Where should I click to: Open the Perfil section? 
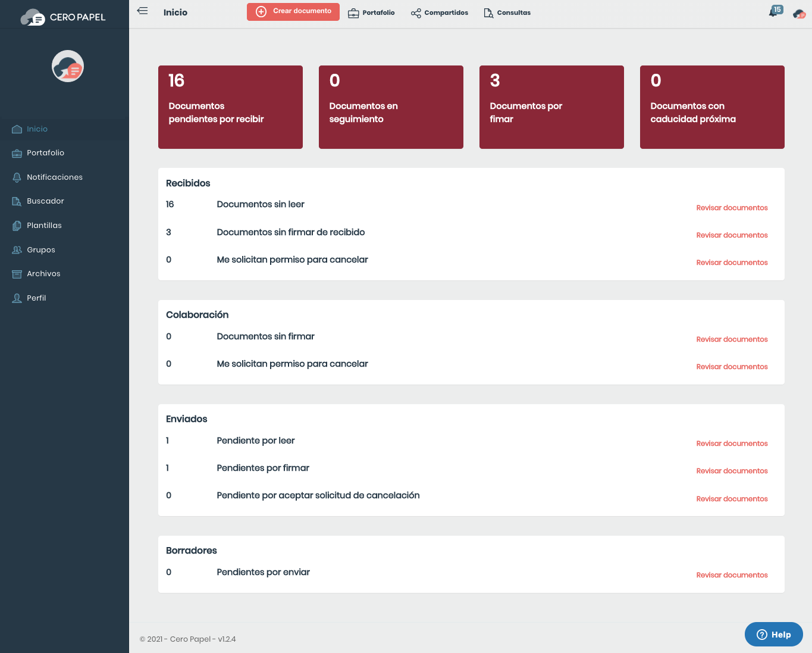pyautogui.click(x=36, y=298)
